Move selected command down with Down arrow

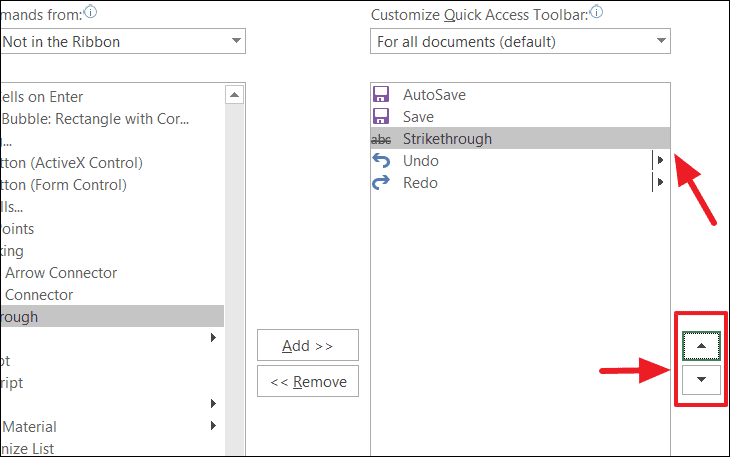[x=701, y=380]
